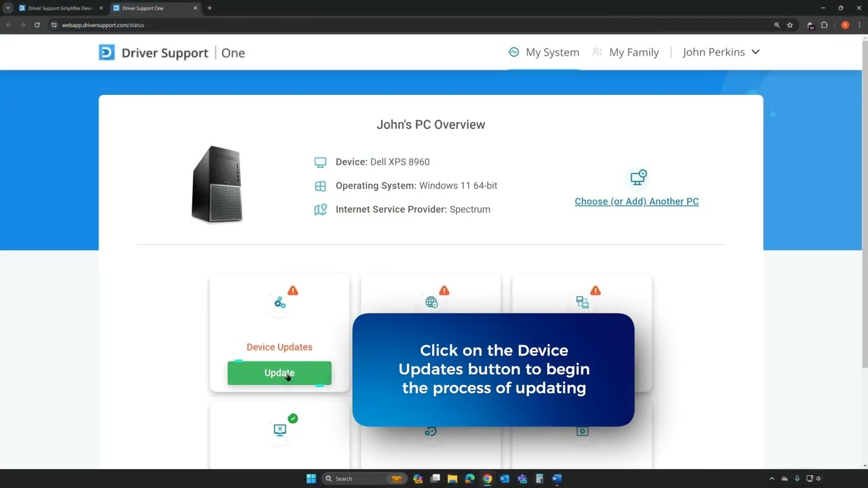The width and height of the screenshot is (868, 488).
Task: Click the Dell XPS tower PC image
Action: pos(217,184)
